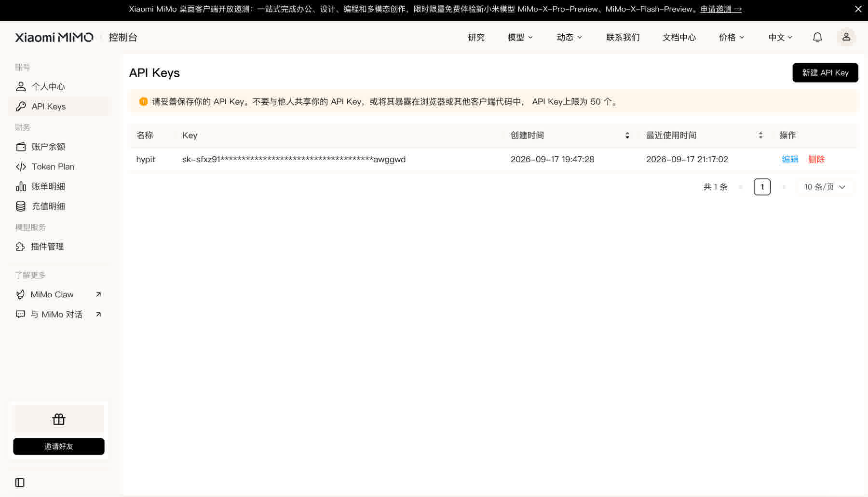Open the 中文 language dropdown
The image size is (868, 497).
click(780, 37)
